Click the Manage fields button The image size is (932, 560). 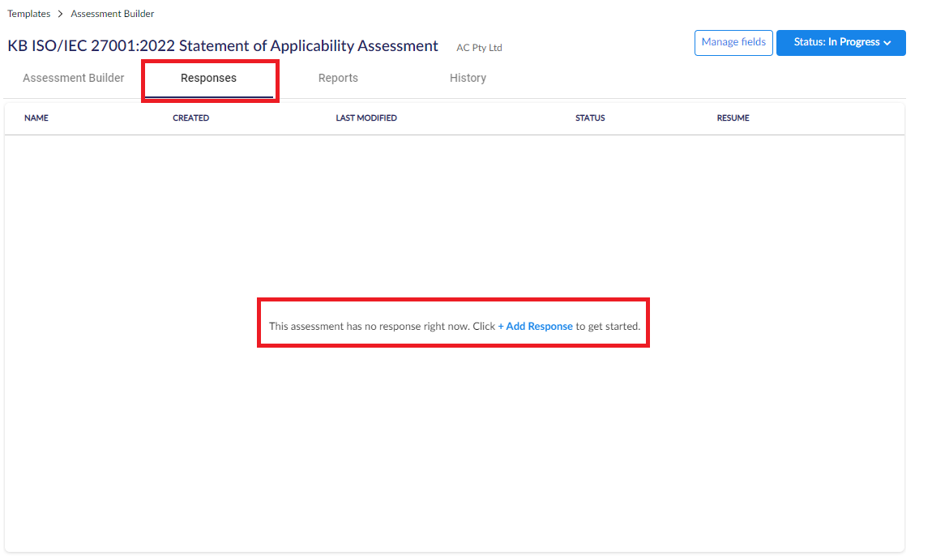tap(733, 42)
